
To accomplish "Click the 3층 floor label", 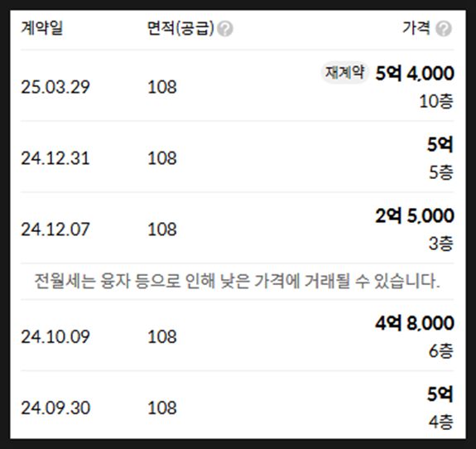I will 440,244.
